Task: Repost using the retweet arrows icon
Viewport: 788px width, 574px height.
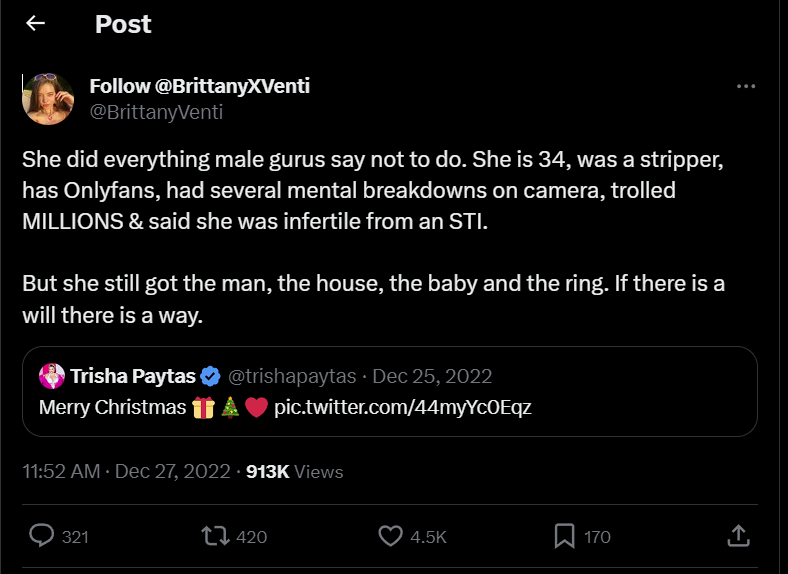Action: (215, 536)
